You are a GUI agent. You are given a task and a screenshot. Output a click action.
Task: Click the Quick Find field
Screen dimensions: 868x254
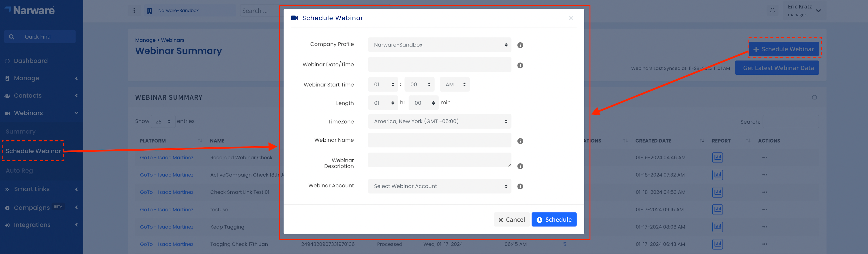click(x=40, y=37)
